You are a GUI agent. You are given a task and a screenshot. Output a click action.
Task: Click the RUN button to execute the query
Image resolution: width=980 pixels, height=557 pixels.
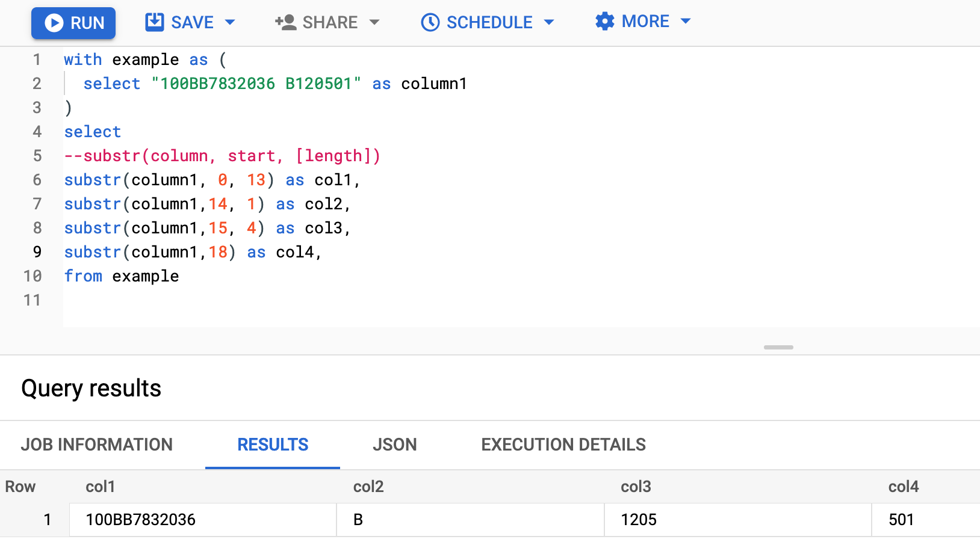click(x=73, y=22)
